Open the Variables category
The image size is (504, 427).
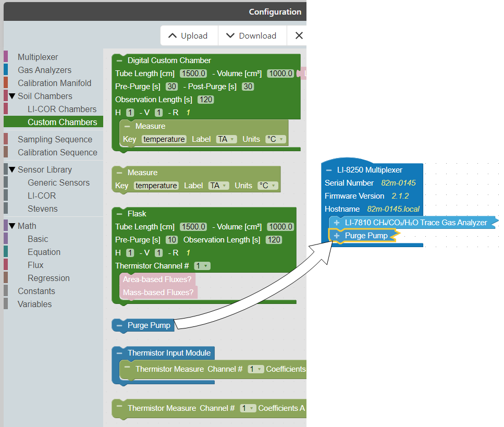[35, 304]
